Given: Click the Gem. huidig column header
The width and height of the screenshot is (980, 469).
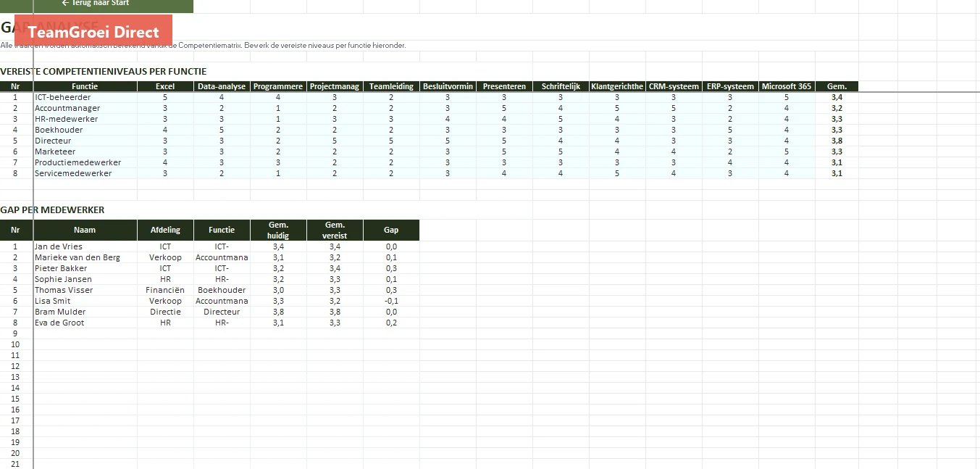Looking at the screenshot, I should [278, 230].
